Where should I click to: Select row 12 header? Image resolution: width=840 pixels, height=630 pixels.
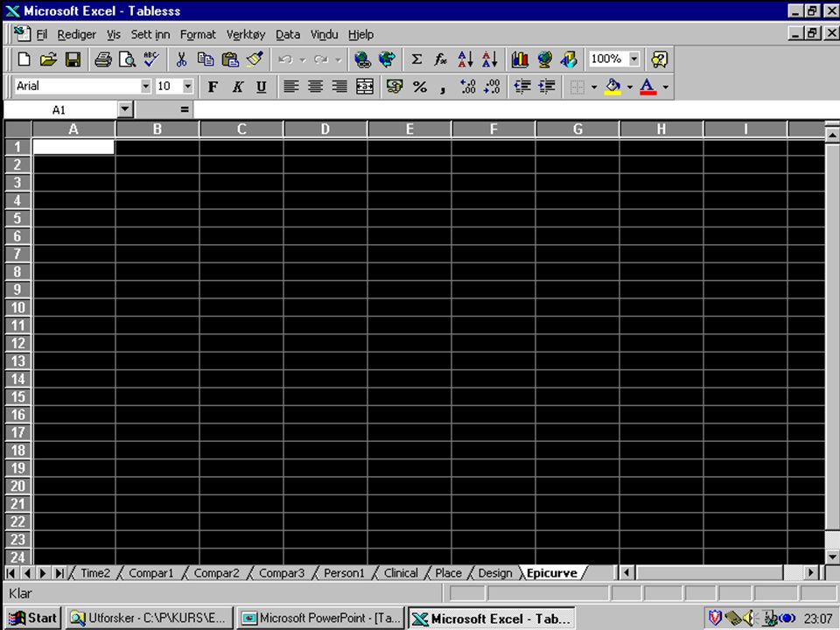(x=17, y=343)
